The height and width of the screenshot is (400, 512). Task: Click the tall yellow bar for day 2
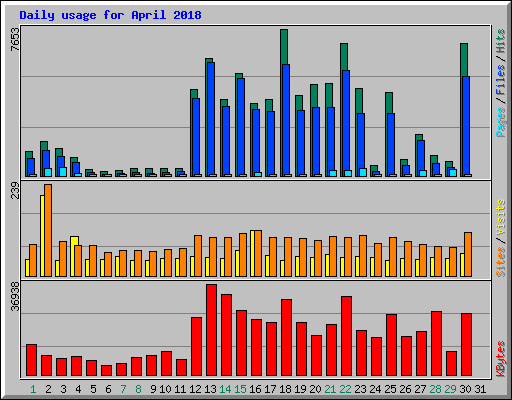[42, 236]
